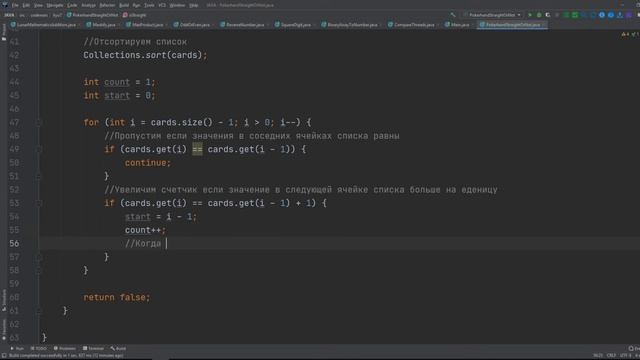Click the build status message in status bar
Image resolution: width=640 pixels, height=360 pixels.
click(x=66, y=356)
